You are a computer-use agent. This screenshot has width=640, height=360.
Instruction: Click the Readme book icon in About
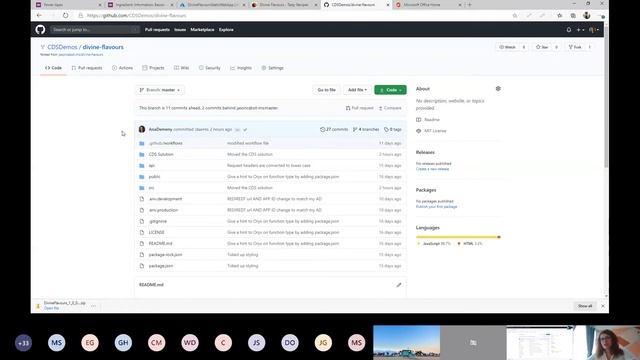coord(418,120)
